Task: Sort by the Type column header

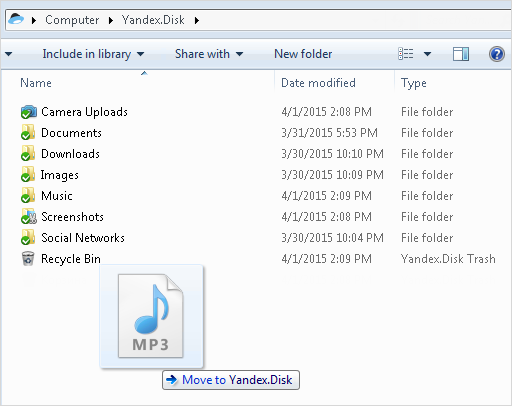Action: tap(414, 83)
